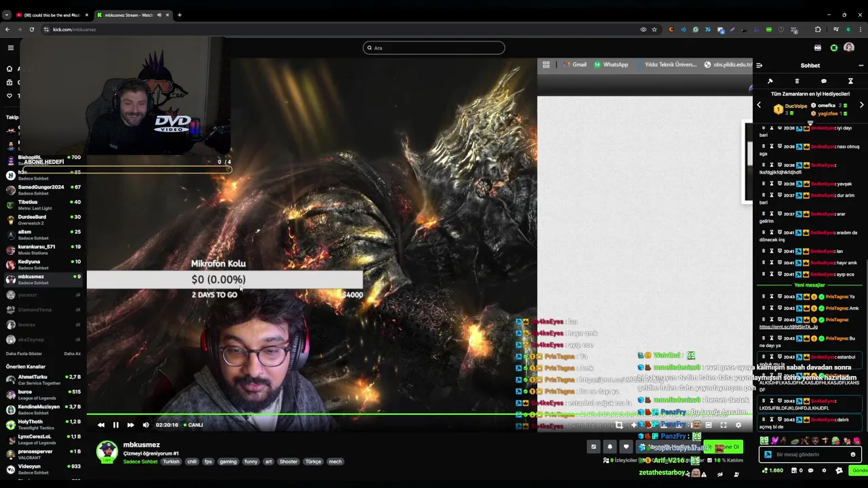Click the Kick search box Ara

coord(434,48)
